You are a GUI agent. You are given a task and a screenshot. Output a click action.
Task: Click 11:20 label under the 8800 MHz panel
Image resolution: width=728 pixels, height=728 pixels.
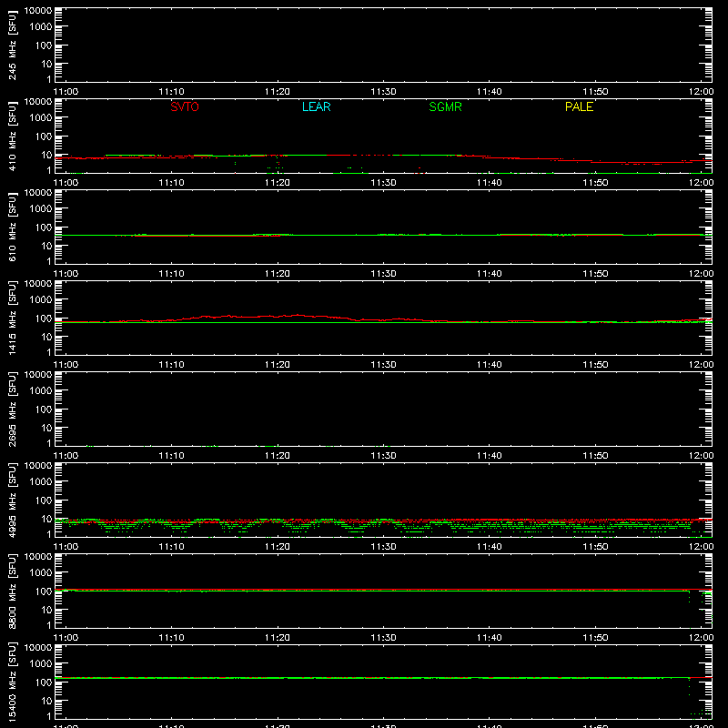point(278,638)
